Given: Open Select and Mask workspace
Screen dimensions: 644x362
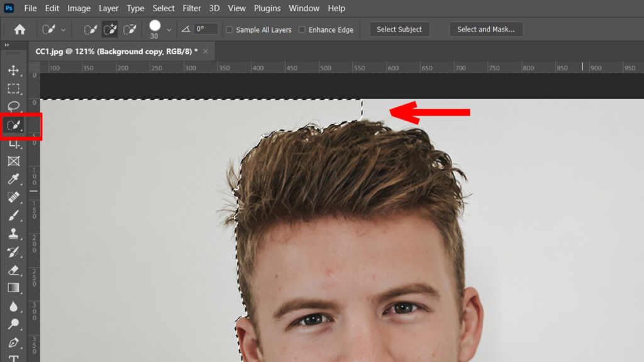Looking at the screenshot, I should 486,30.
